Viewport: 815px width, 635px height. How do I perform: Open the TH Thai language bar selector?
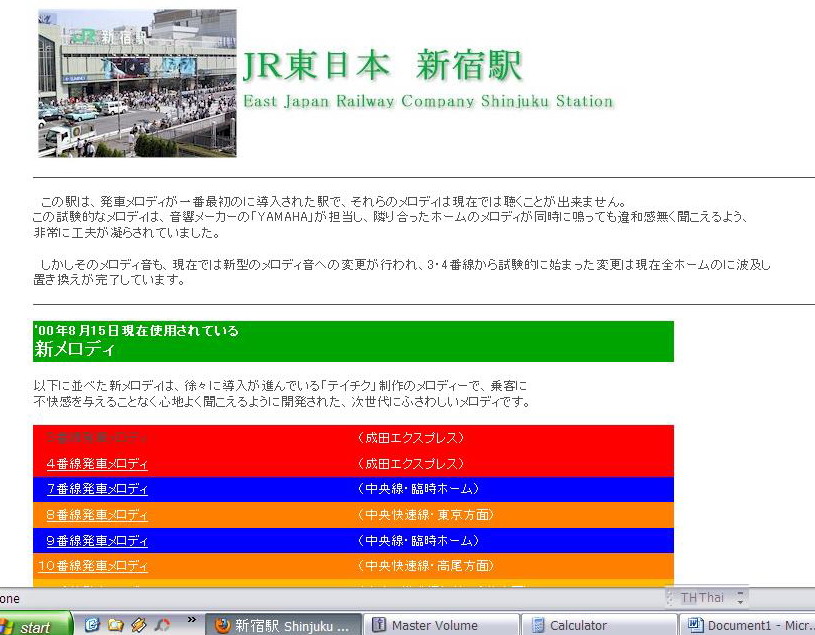702,598
